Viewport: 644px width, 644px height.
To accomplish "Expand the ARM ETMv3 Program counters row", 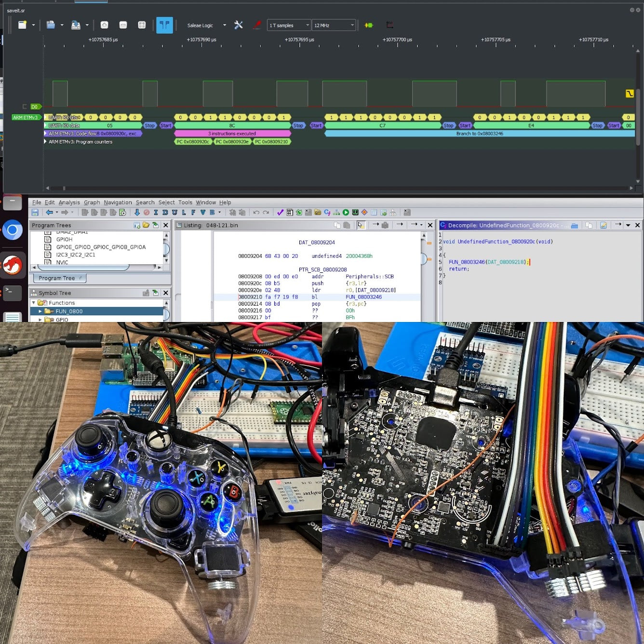I will click(x=45, y=142).
